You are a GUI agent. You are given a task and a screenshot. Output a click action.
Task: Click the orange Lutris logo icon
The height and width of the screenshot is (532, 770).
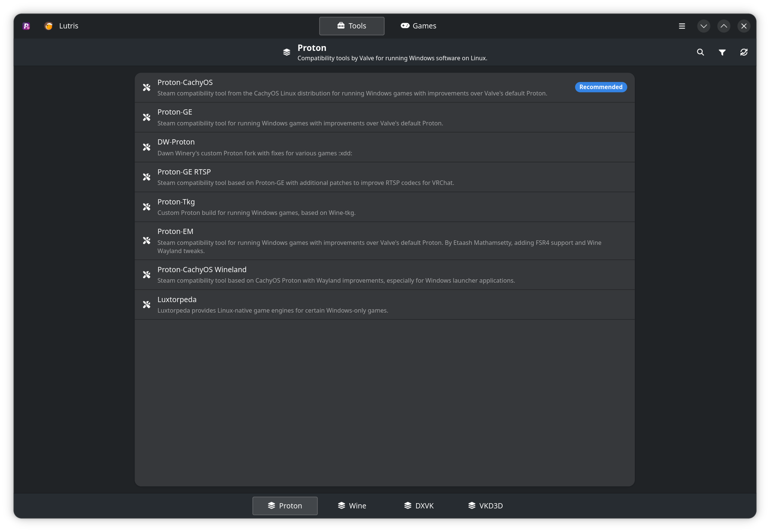49,26
